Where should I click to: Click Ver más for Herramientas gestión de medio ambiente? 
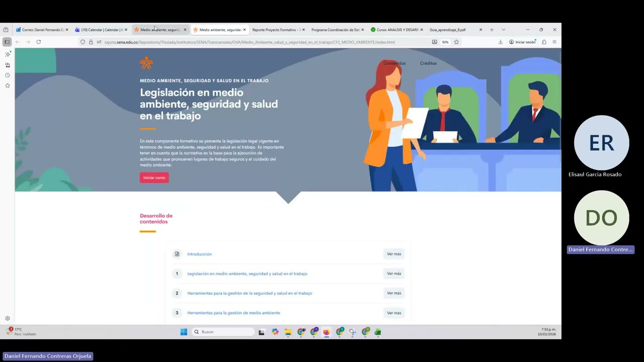(394, 313)
